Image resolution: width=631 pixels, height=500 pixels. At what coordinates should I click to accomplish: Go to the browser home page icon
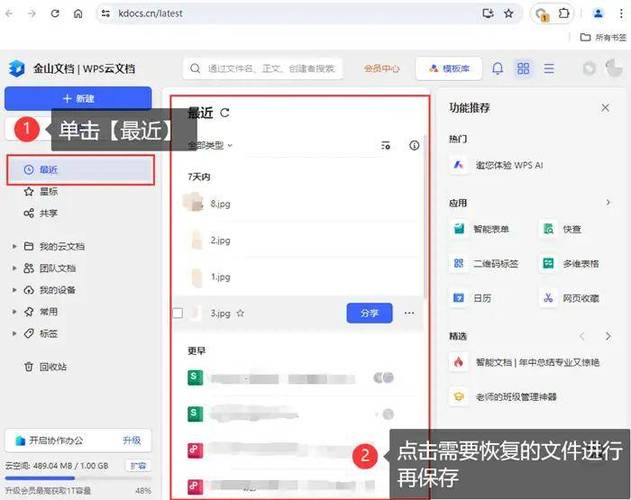pyautogui.click(x=78, y=14)
